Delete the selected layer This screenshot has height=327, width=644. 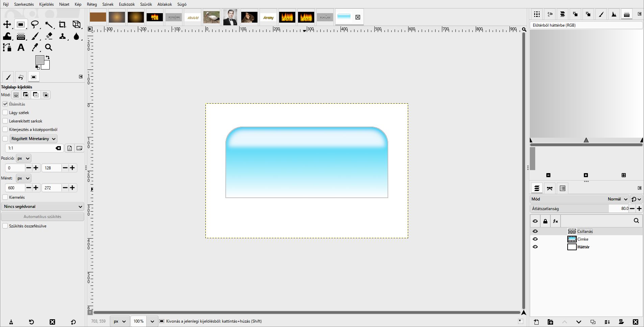(x=636, y=322)
